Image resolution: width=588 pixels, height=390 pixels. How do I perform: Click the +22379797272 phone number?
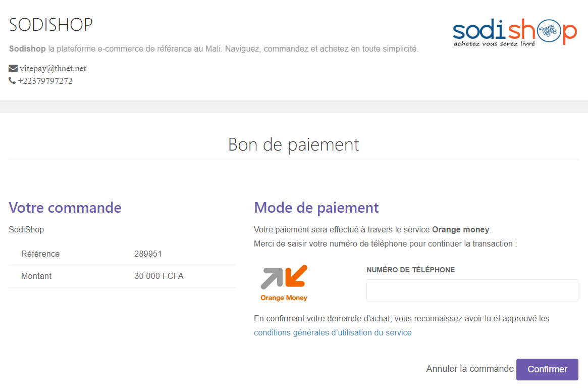[45, 81]
